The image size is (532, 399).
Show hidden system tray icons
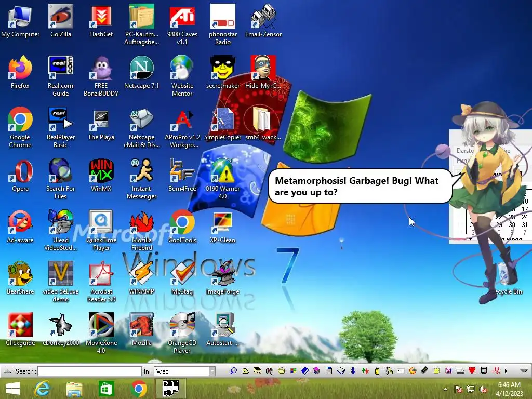445,390
